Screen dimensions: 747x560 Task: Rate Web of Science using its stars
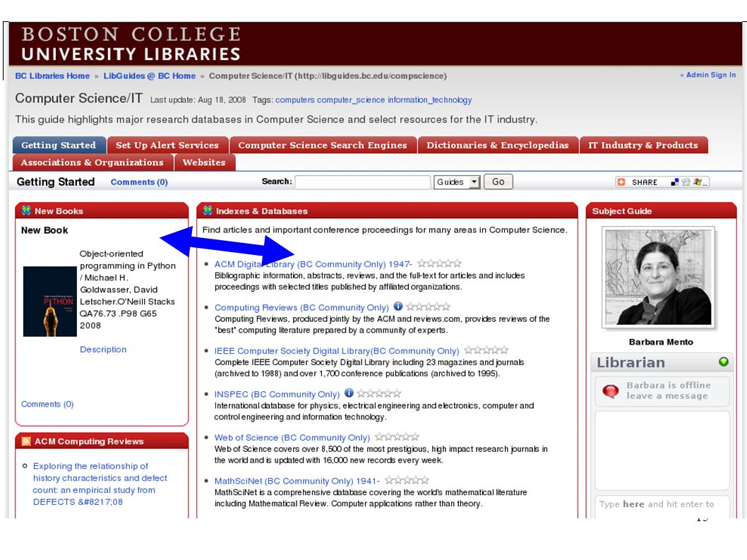point(398,437)
